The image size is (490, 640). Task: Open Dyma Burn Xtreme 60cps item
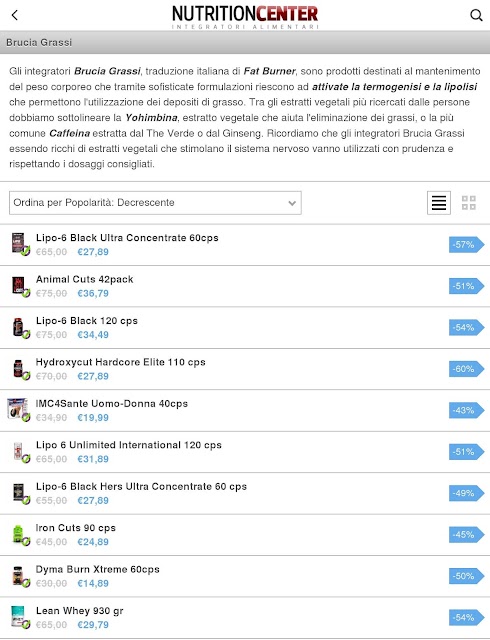pyautogui.click(x=98, y=569)
